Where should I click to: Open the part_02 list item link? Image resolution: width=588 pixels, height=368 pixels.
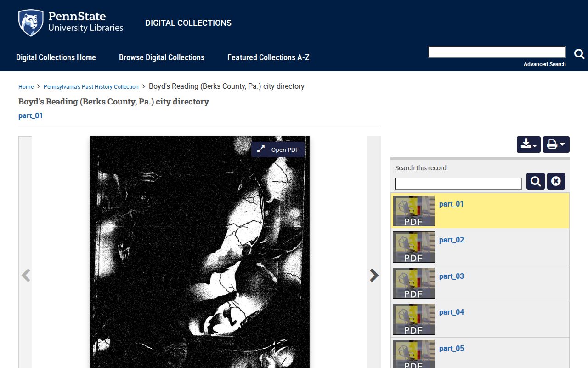(452, 240)
